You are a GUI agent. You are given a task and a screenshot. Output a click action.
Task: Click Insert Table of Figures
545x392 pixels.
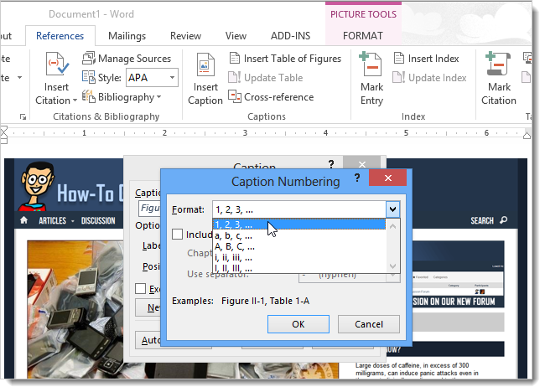pos(285,59)
